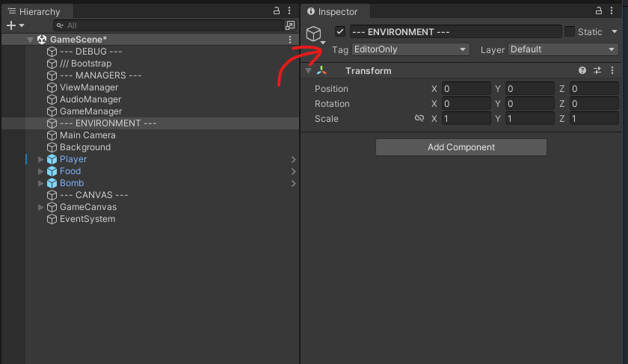Open Bomb prefab with chevron arrow
The width and height of the screenshot is (628, 364).
(x=293, y=183)
